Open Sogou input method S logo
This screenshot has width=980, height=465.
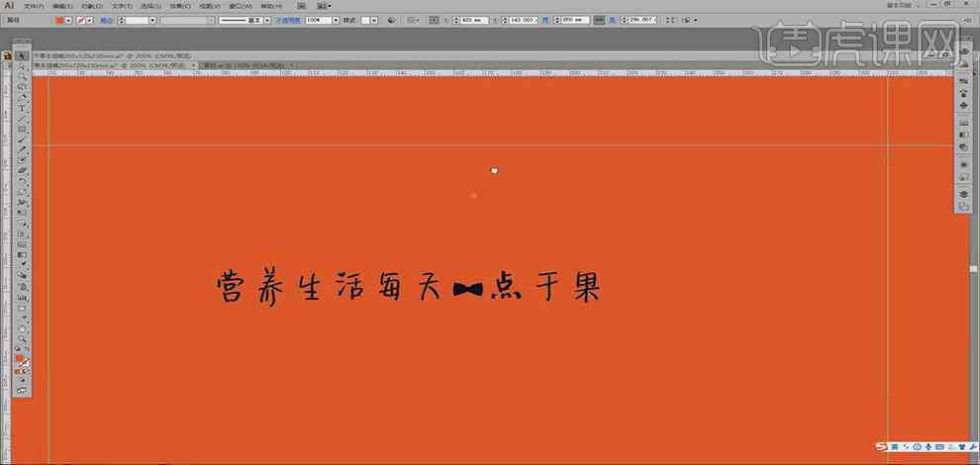[x=880, y=446]
